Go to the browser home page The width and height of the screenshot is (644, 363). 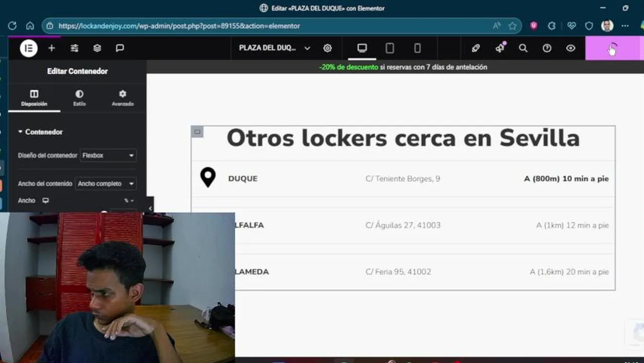tap(30, 26)
